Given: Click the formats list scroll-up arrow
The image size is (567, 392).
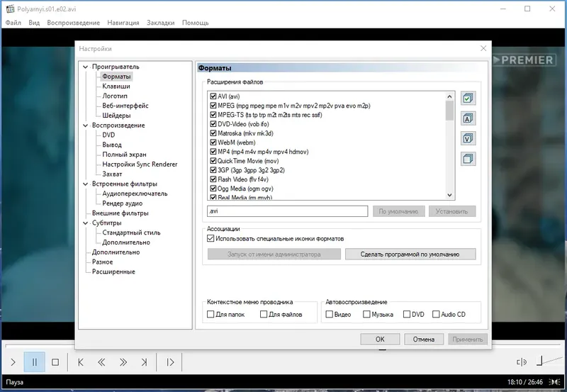Looking at the screenshot, I should click(449, 96).
